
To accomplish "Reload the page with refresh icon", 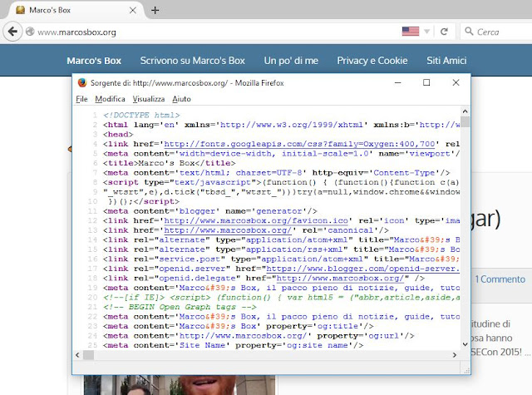I will click(x=444, y=32).
